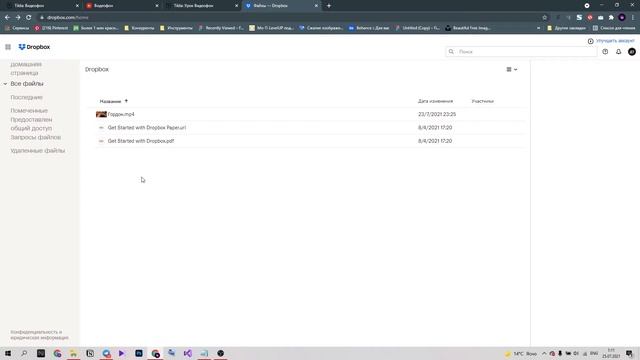This screenshot has width=640, height=360.
Task: Open the help question mark icon
Action: click(x=605, y=52)
